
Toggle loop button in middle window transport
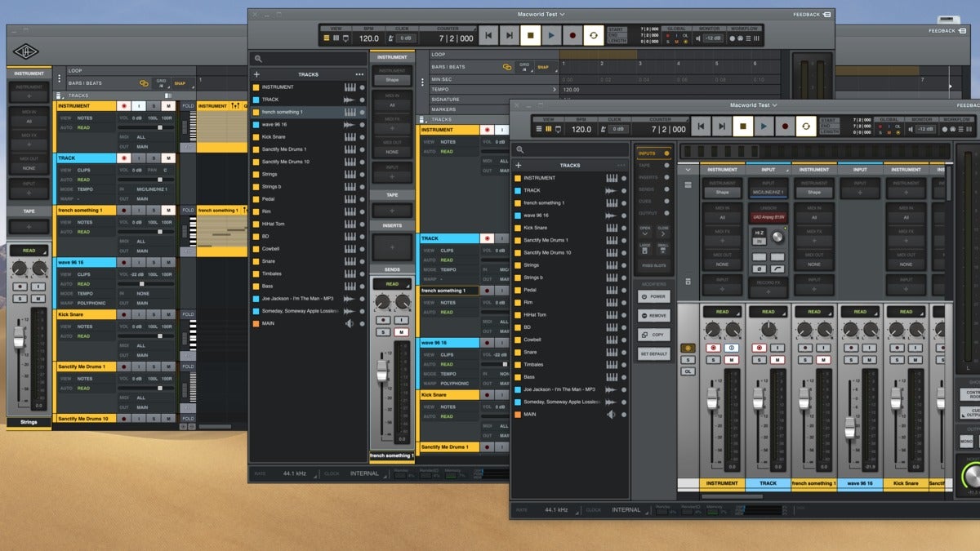click(593, 36)
